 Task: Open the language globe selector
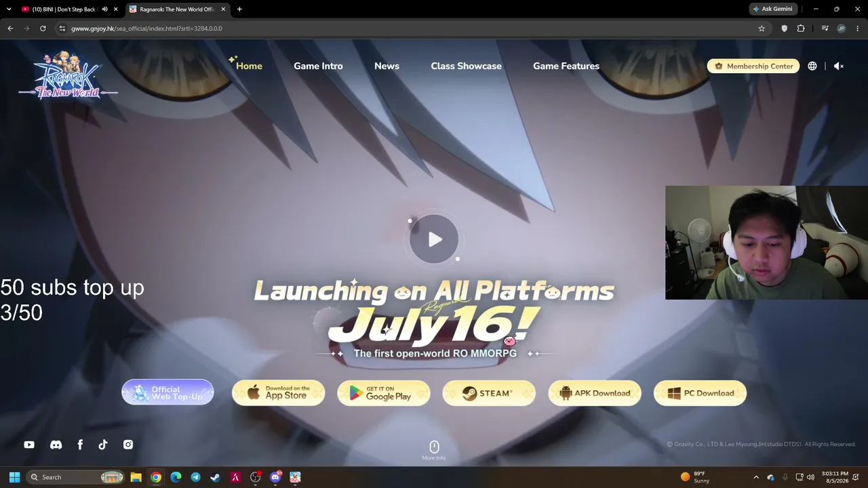tap(812, 66)
